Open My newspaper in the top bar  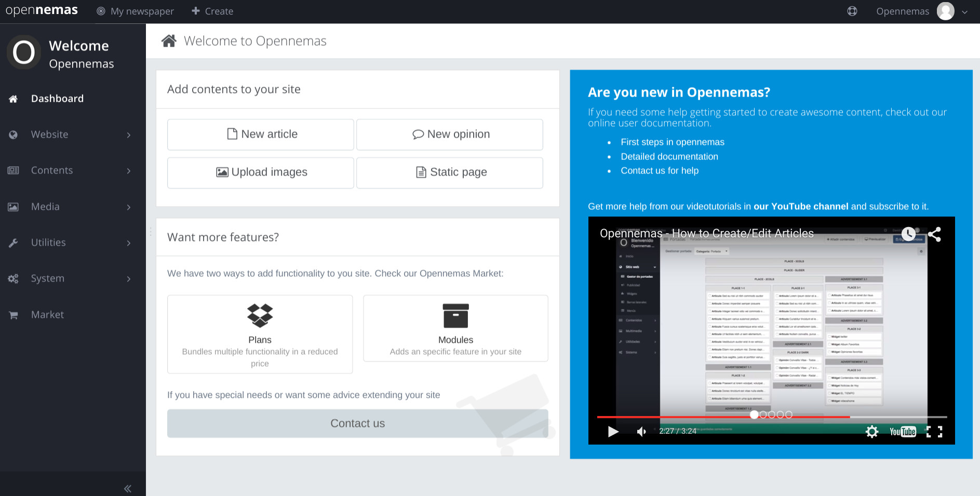tap(135, 11)
